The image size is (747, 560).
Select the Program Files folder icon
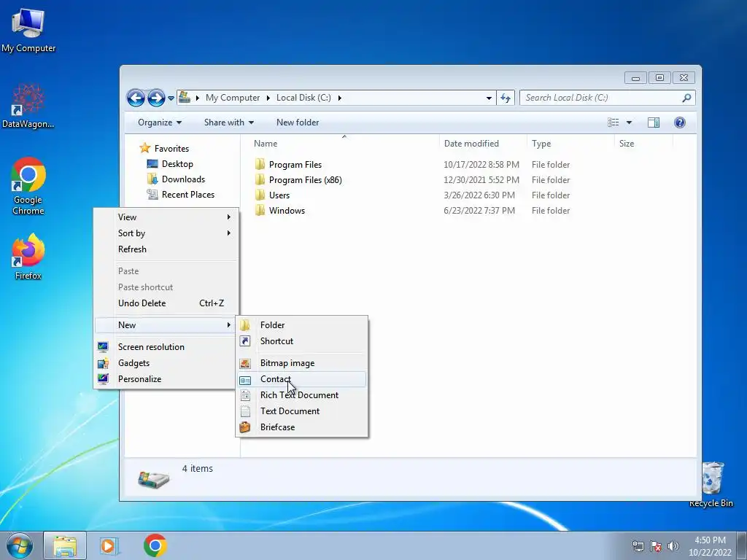(260, 164)
